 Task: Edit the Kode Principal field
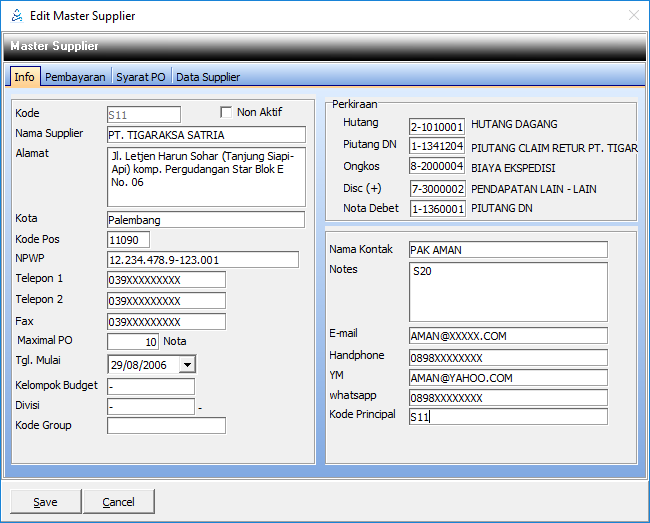[507, 416]
